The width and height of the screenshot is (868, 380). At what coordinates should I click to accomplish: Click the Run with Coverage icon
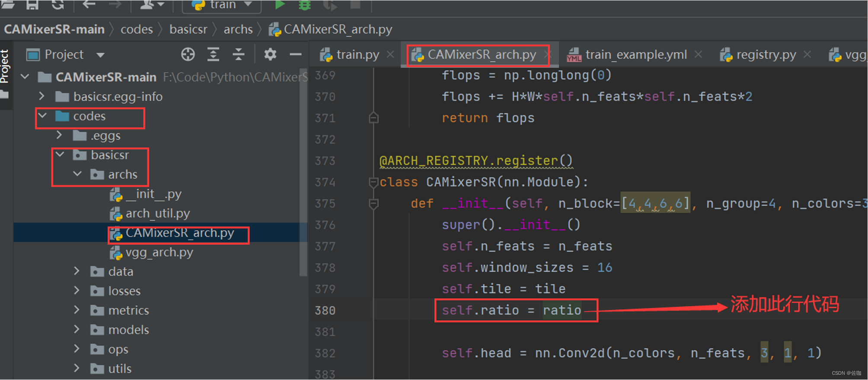(x=330, y=5)
